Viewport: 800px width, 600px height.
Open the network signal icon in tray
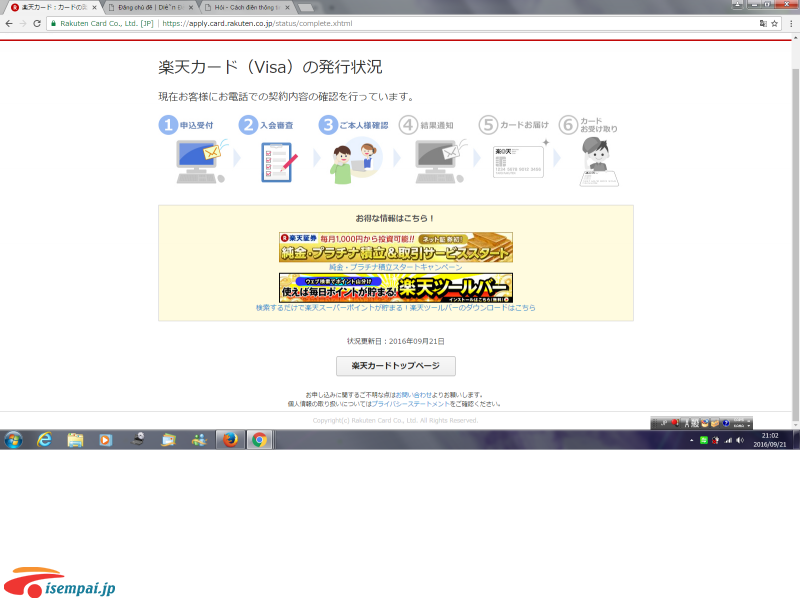pyautogui.click(x=728, y=440)
